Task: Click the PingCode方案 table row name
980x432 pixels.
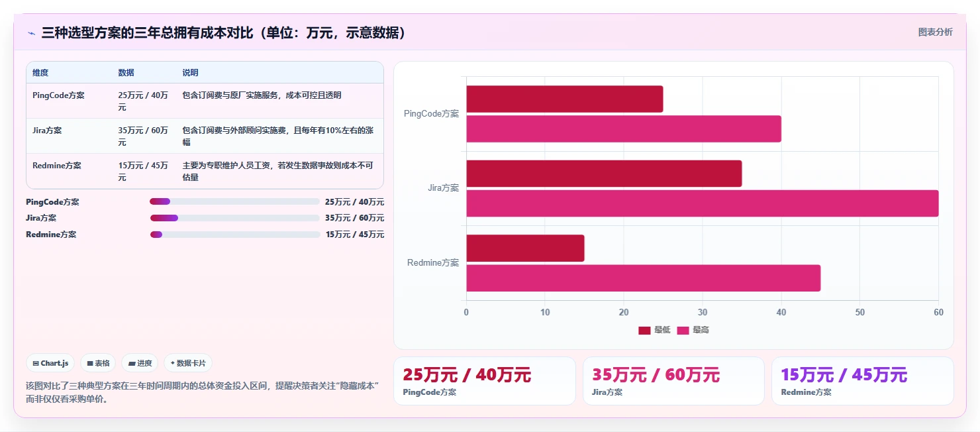Action: [x=58, y=95]
